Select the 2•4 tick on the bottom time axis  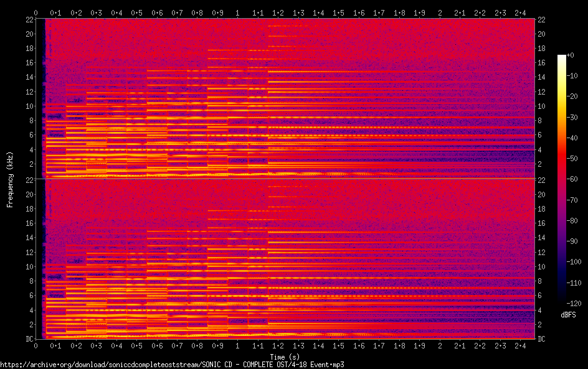pyautogui.click(x=520, y=345)
